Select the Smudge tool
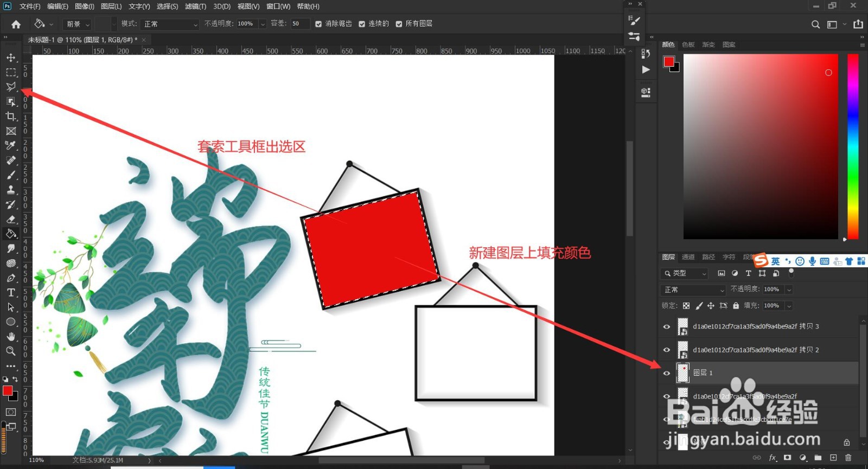Image resolution: width=868 pixels, height=469 pixels. 11,248
